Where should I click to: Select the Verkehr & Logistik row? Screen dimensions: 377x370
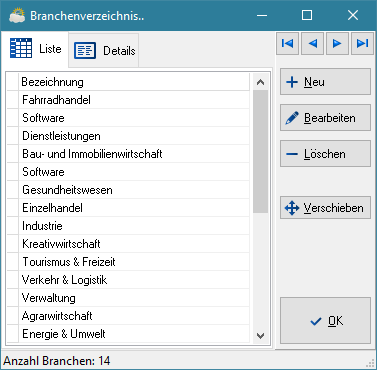(134, 280)
